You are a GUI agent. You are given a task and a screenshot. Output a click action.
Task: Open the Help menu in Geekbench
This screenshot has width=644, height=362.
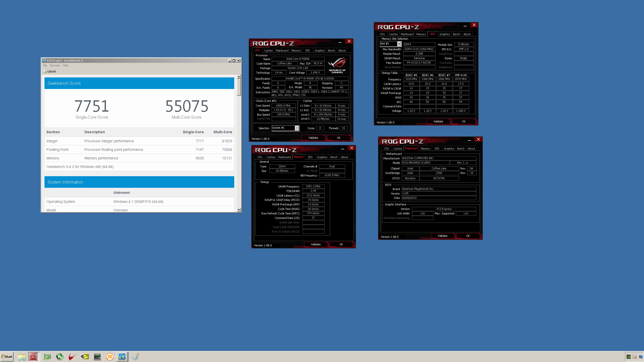66,65
